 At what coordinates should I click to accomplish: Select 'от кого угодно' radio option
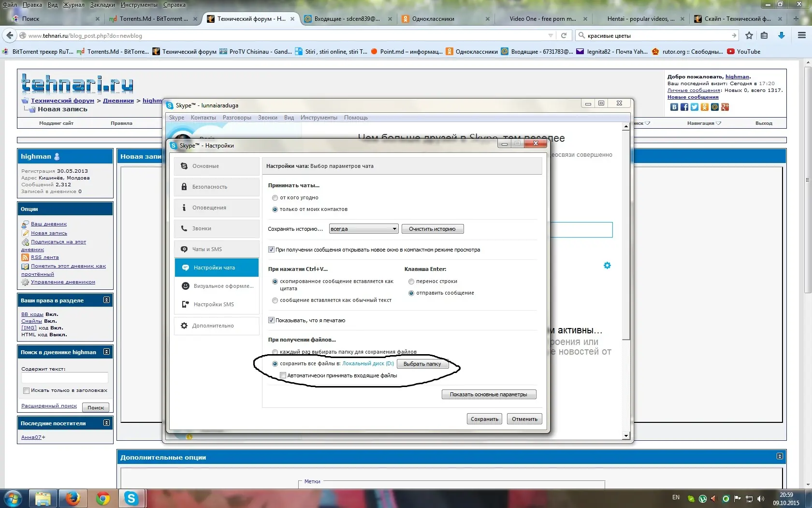point(275,198)
